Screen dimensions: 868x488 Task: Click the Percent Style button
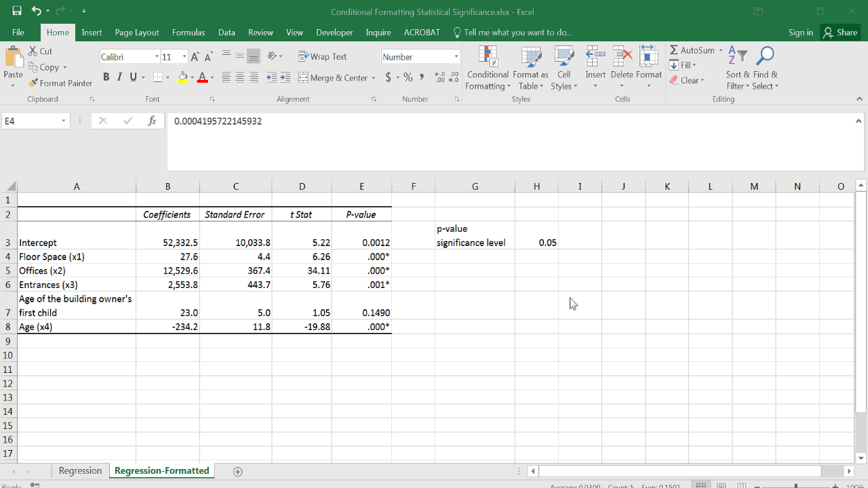[x=408, y=77]
